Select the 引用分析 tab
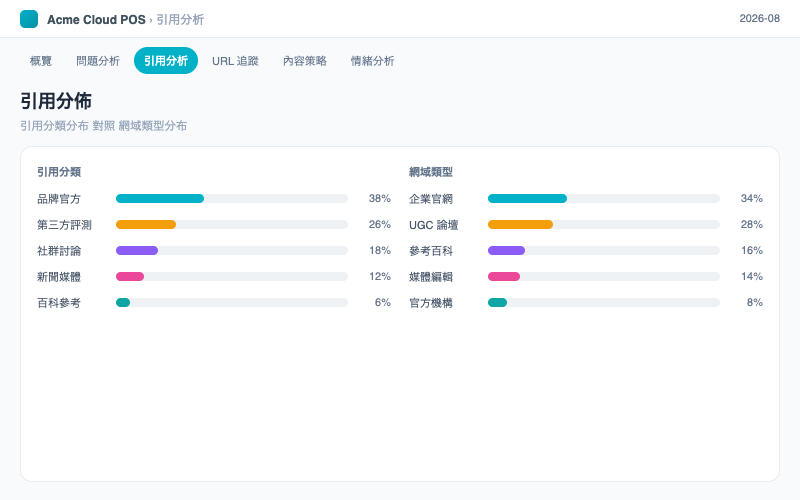 coord(166,61)
